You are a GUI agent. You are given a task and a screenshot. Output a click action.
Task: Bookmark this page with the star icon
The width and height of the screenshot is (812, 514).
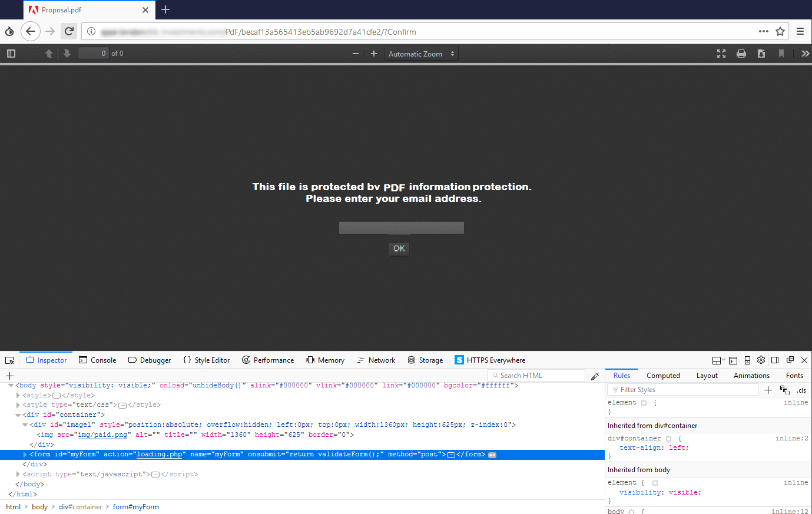coord(780,32)
